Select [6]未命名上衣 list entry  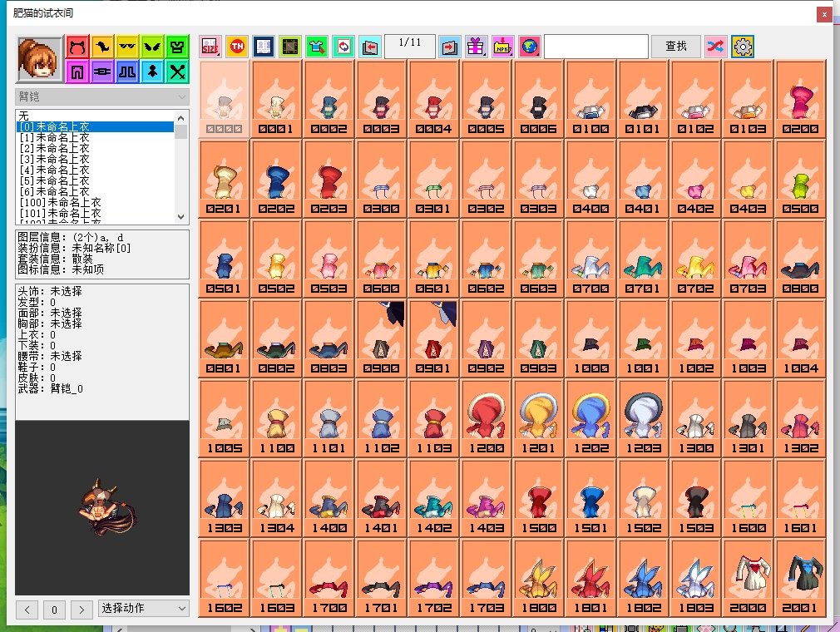(x=96, y=191)
